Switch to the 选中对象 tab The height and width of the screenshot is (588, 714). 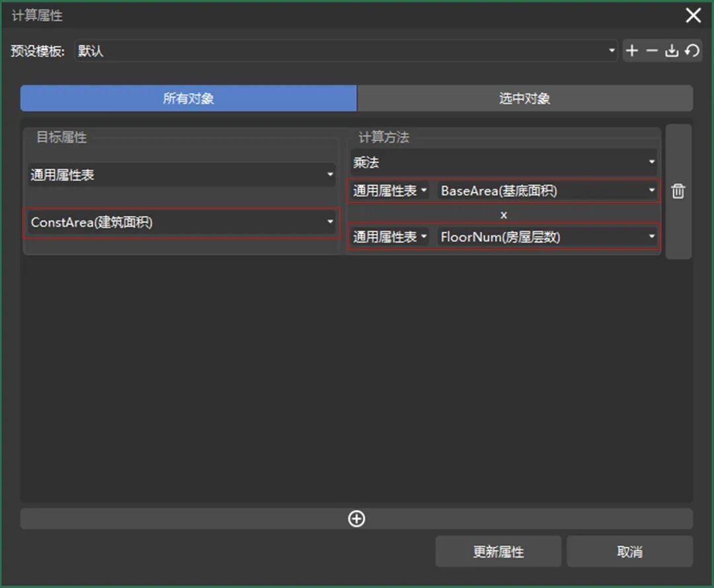[x=524, y=98]
